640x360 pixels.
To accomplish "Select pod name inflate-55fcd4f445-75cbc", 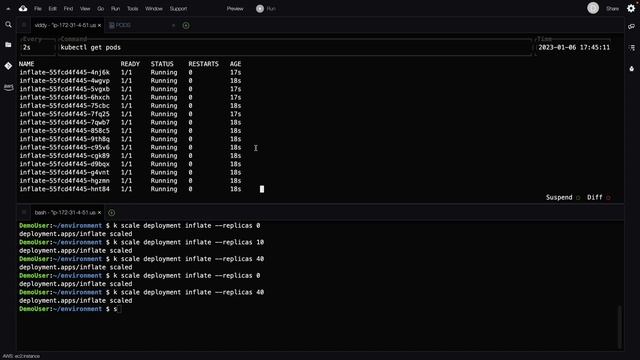I will (64, 106).
